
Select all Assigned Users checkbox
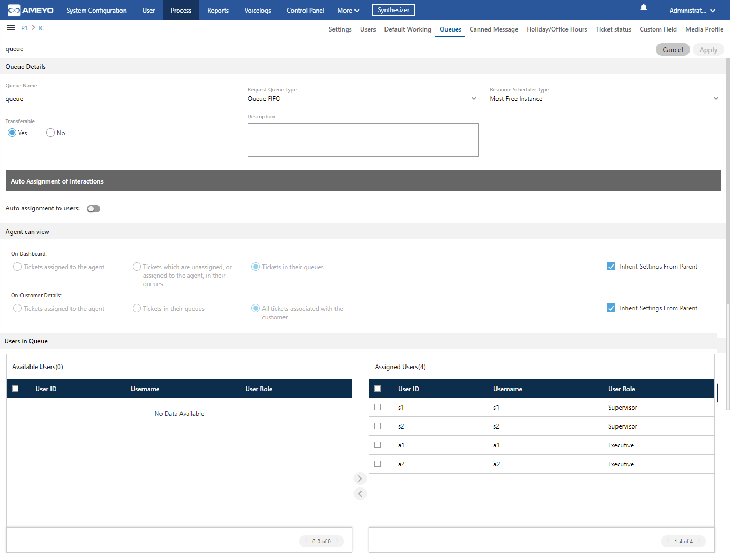pos(378,389)
